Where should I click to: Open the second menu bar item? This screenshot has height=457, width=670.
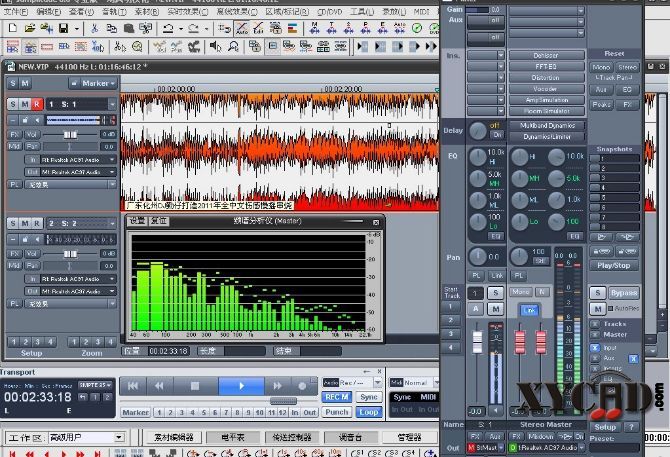click(x=49, y=12)
